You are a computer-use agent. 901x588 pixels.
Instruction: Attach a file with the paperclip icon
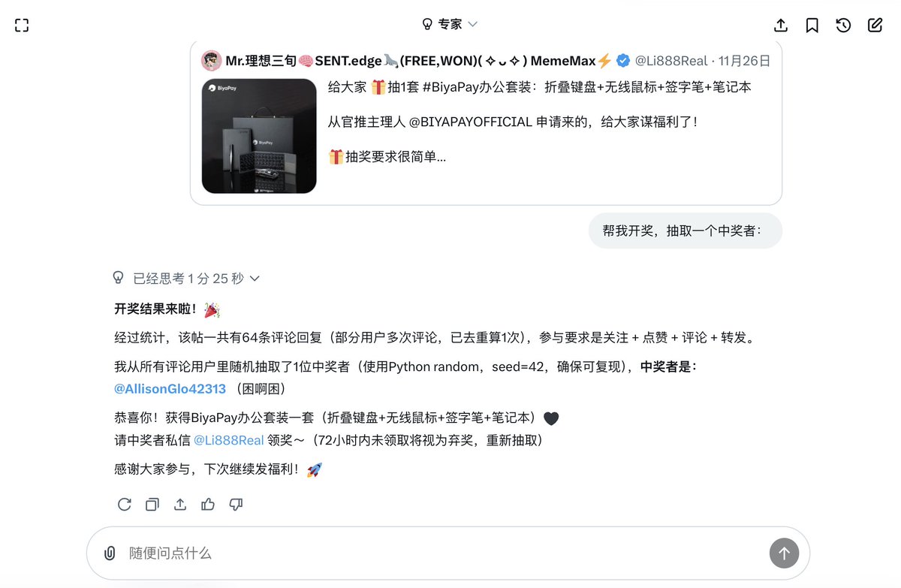pyautogui.click(x=110, y=553)
